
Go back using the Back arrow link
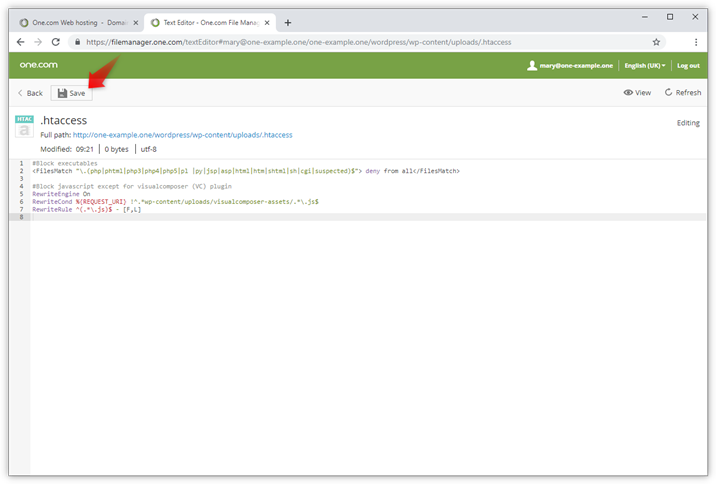[30, 93]
